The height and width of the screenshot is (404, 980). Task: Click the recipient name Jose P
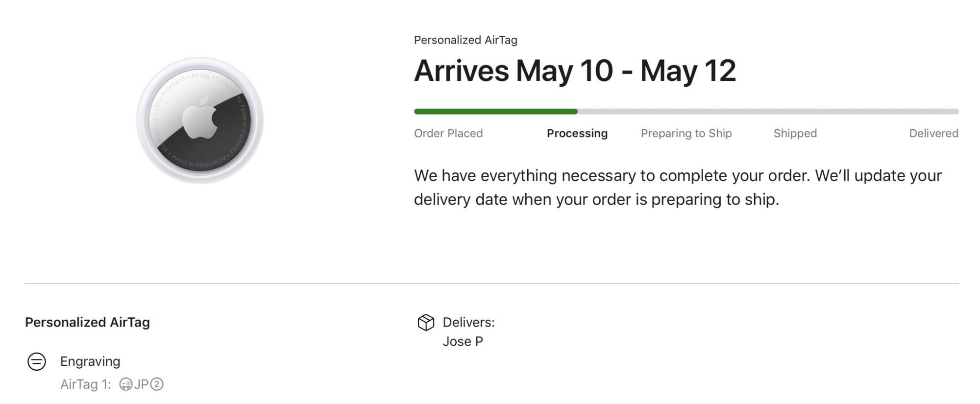(463, 341)
